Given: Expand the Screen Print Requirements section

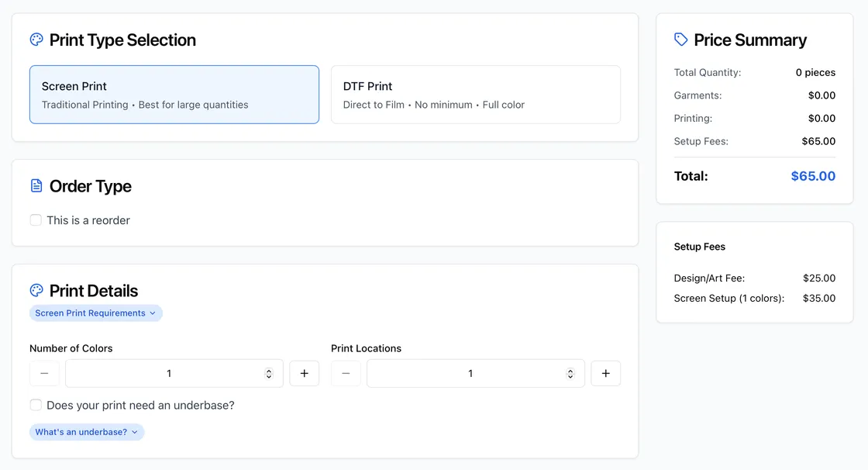Looking at the screenshot, I should tap(95, 313).
